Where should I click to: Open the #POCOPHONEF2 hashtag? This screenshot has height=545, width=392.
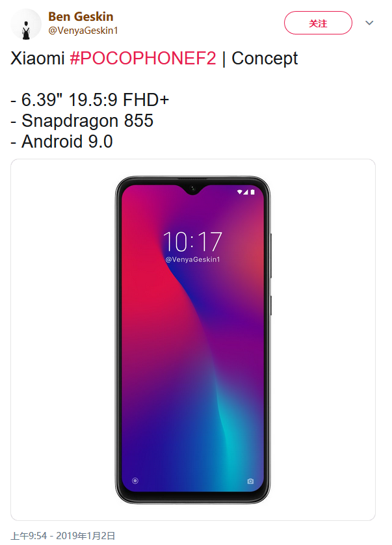click(143, 58)
